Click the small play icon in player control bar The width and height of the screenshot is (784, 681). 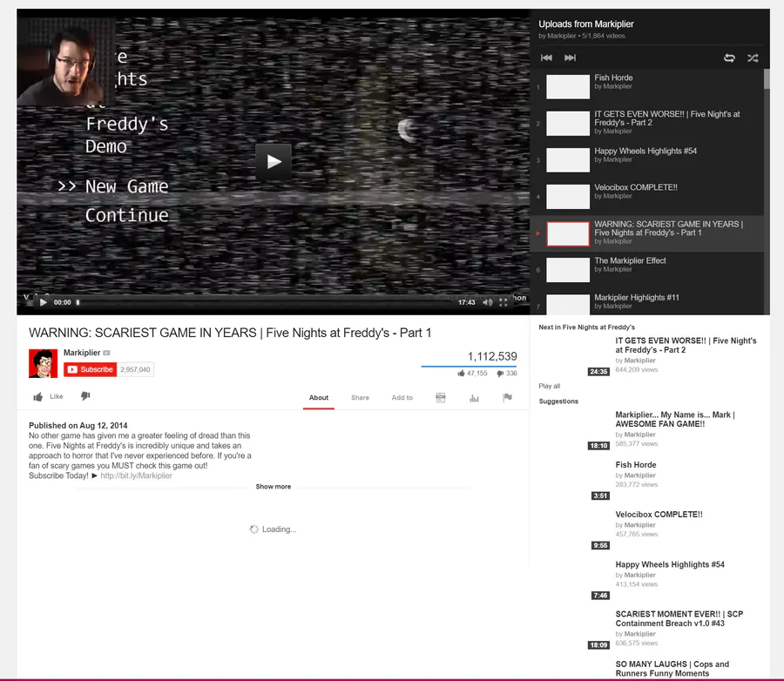tap(44, 302)
